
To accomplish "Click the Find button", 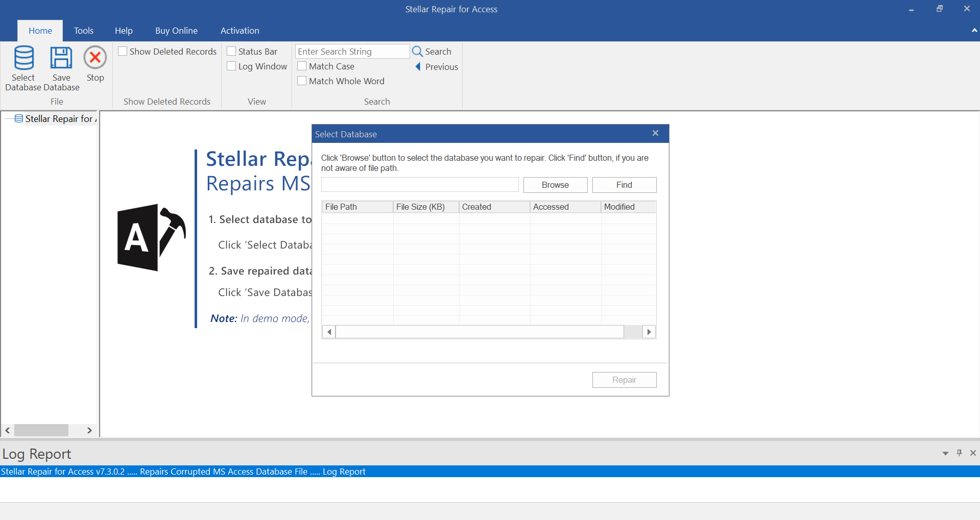I will coord(624,184).
